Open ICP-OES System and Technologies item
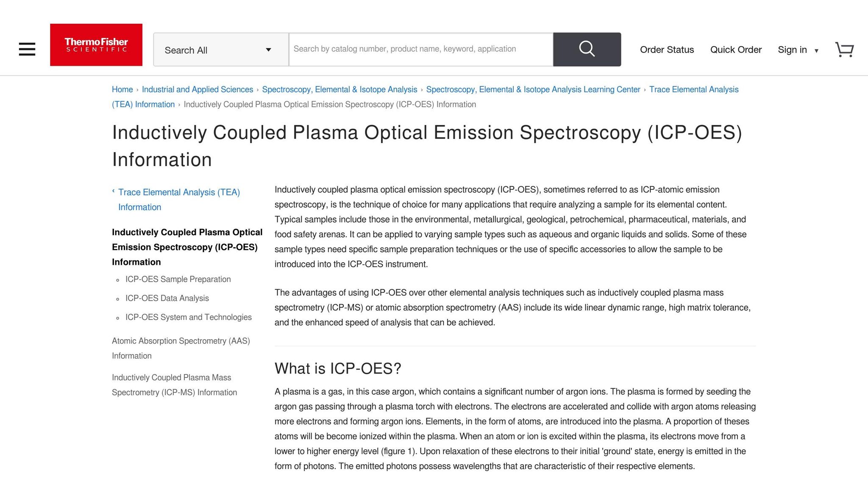The height and width of the screenshot is (488, 868). (188, 317)
